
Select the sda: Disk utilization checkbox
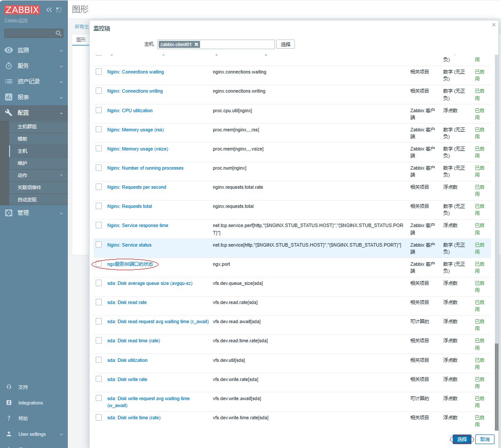point(99,360)
